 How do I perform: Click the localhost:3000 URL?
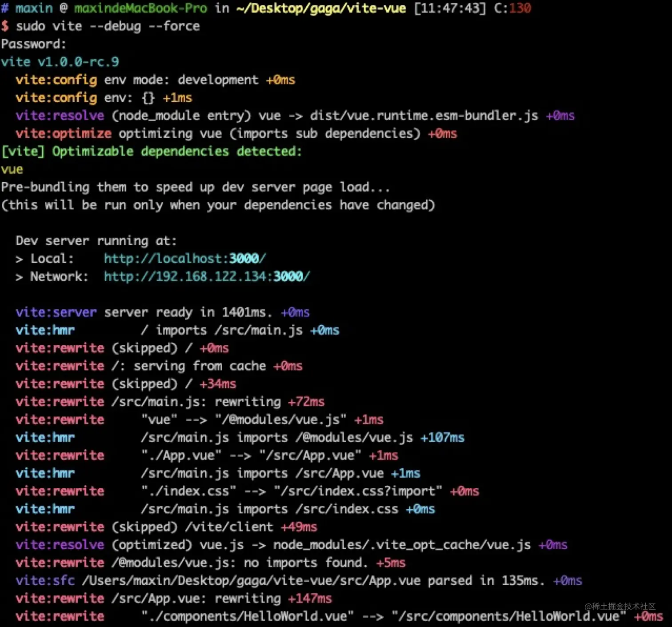(x=185, y=259)
